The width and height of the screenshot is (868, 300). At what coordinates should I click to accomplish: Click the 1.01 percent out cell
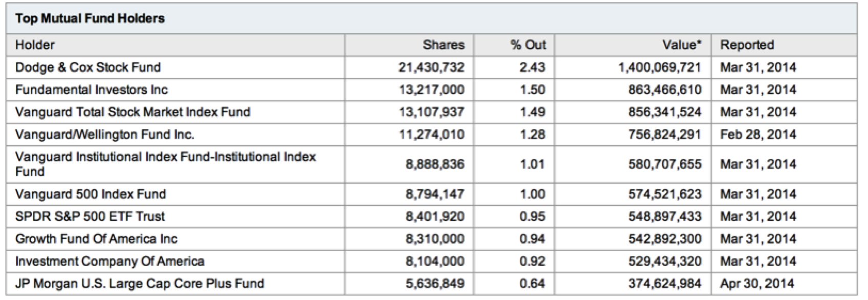(x=532, y=164)
